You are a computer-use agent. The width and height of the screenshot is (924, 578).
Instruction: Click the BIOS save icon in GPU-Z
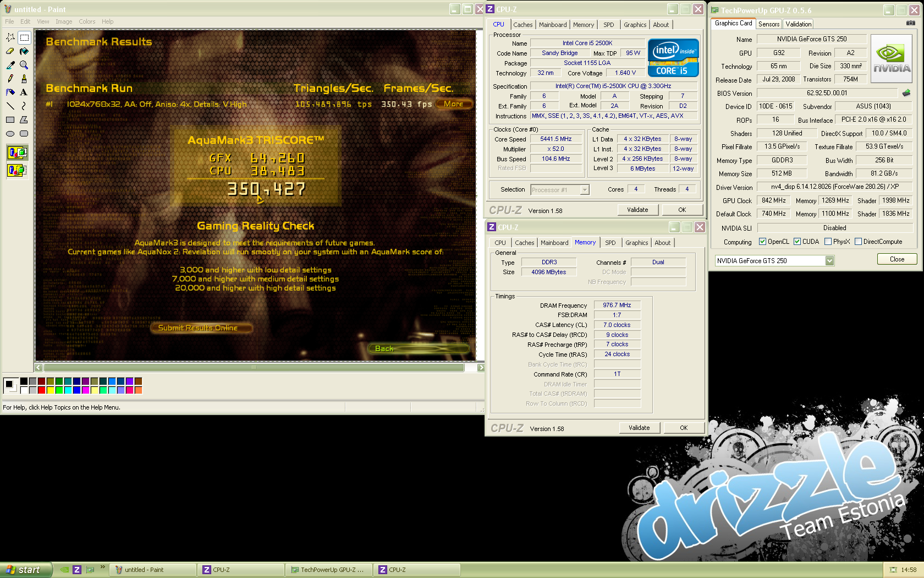(x=906, y=93)
